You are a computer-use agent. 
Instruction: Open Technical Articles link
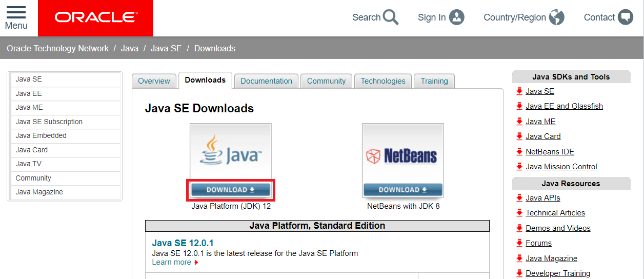click(x=555, y=213)
